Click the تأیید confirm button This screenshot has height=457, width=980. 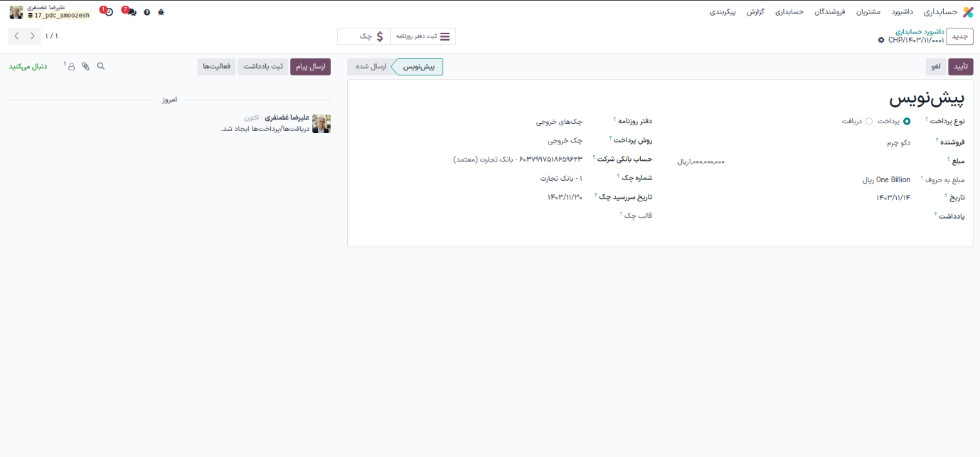961,67
